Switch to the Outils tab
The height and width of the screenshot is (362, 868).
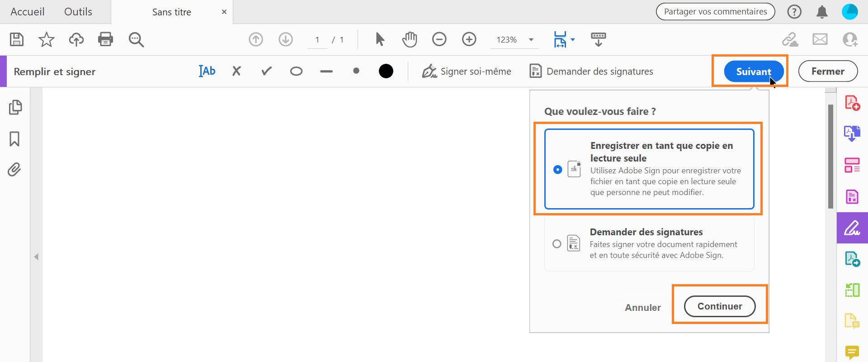tap(78, 12)
